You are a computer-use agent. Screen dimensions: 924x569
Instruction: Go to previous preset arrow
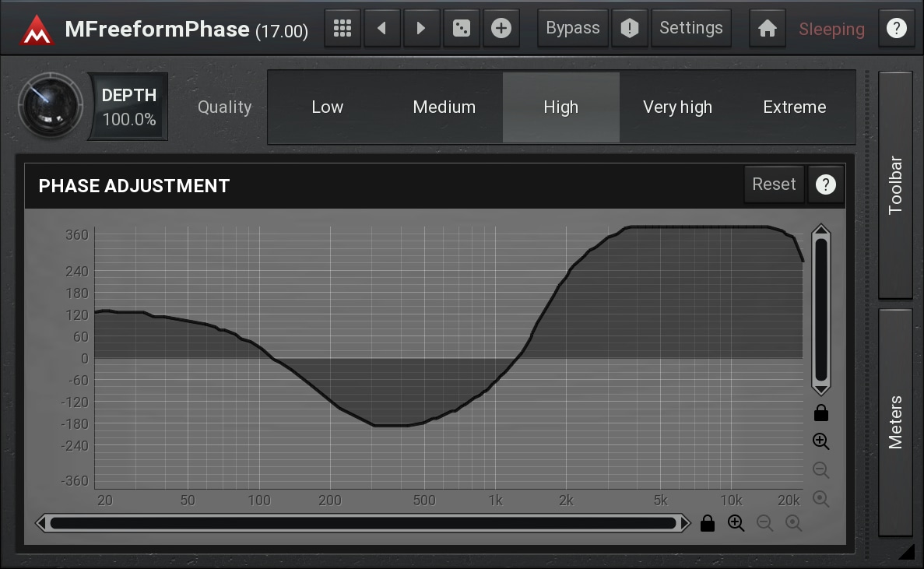coord(381,29)
